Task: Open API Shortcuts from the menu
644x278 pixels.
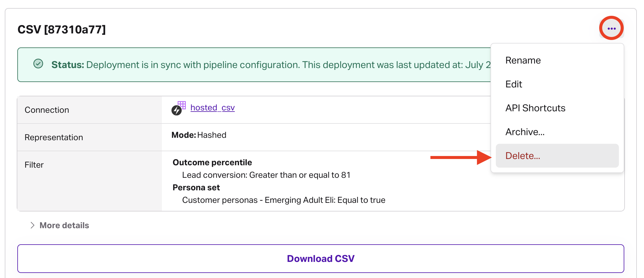Action: 535,108
